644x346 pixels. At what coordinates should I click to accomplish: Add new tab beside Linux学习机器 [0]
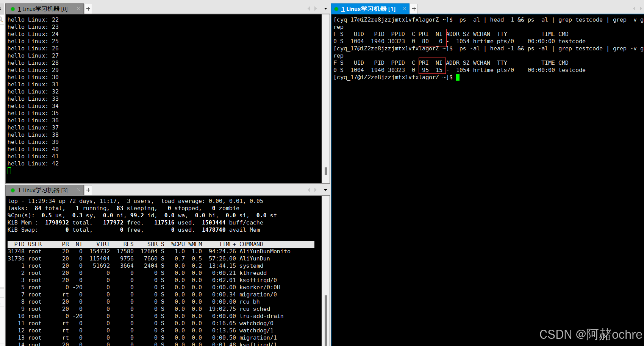point(88,9)
